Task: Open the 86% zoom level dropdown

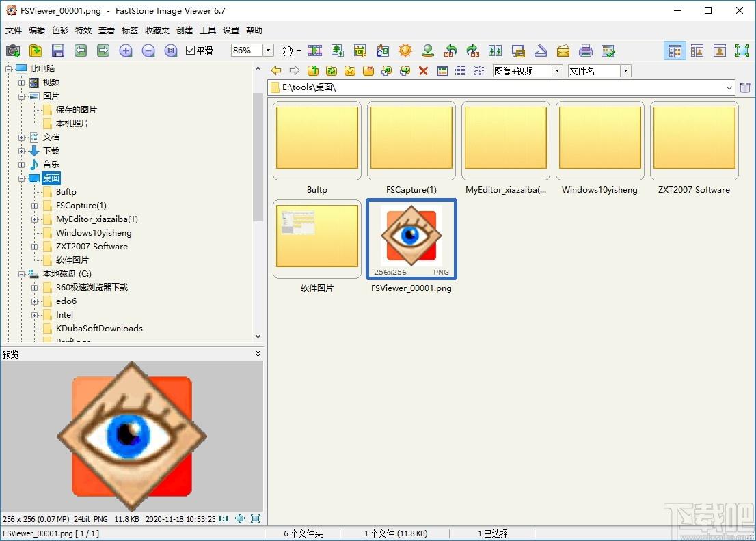Action: click(269, 50)
